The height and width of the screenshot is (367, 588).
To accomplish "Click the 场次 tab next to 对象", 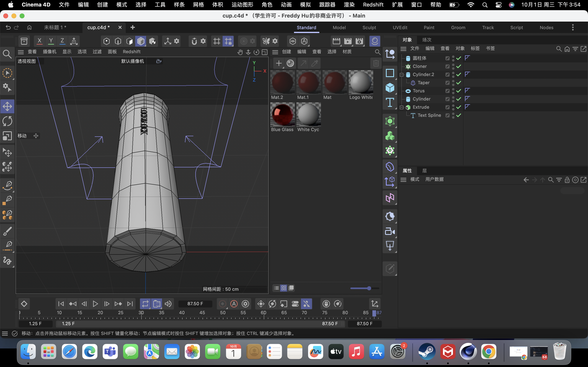I will coord(427,40).
